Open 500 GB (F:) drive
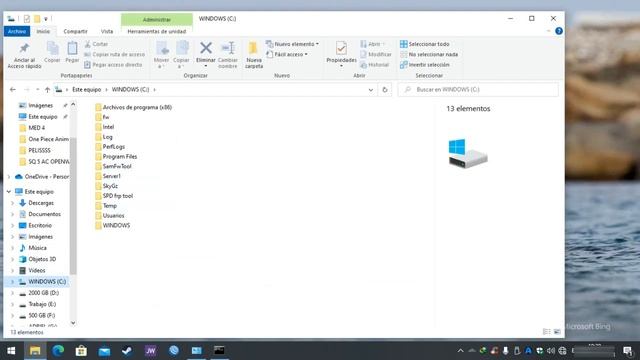The height and width of the screenshot is (360, 640). (37, 316)
